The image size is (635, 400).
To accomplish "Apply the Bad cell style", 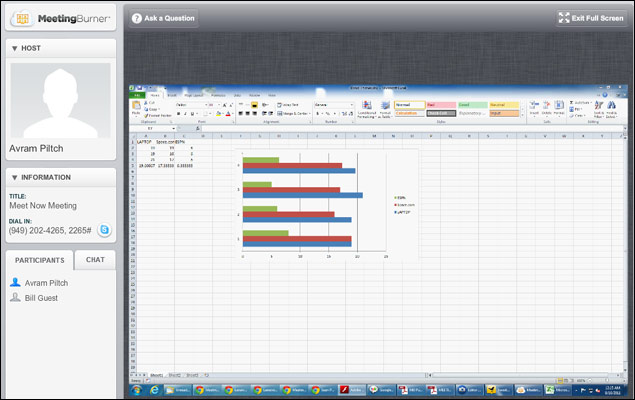I will coord(441,105).
